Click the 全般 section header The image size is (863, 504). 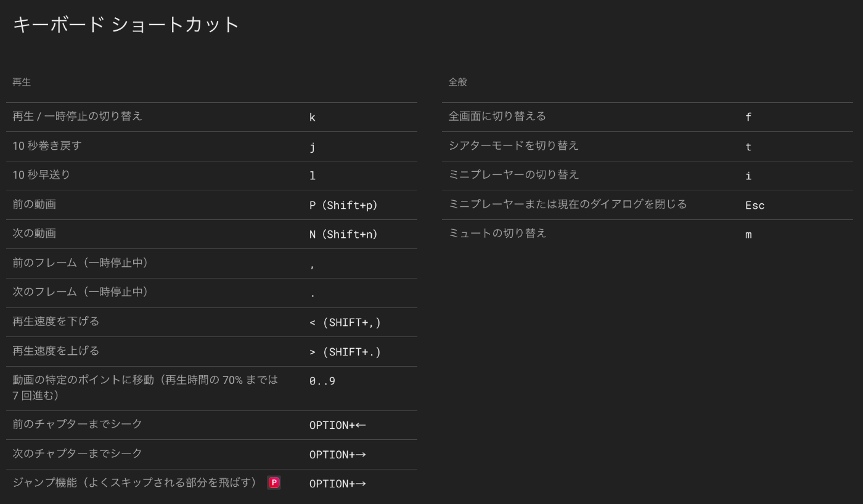457,82
